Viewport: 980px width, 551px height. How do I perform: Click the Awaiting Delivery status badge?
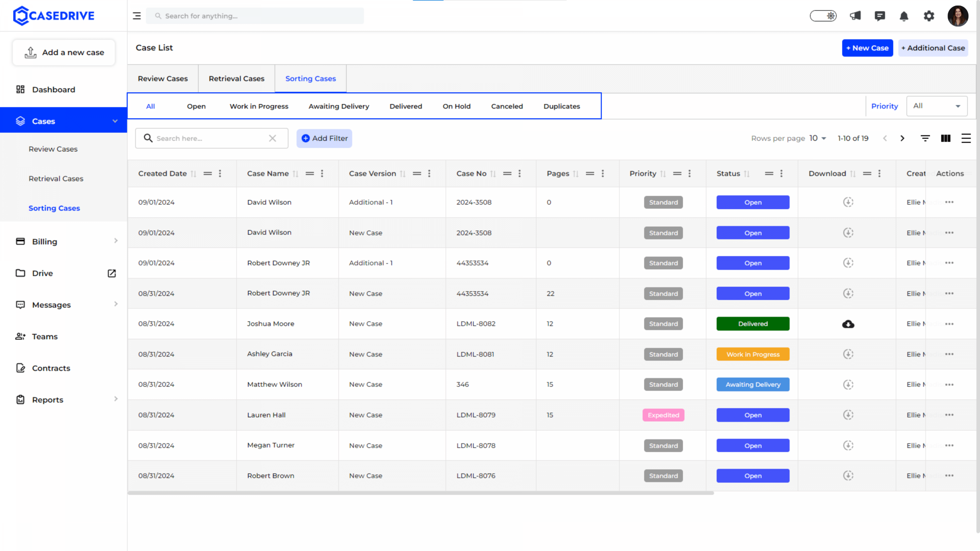pos(752,384)
